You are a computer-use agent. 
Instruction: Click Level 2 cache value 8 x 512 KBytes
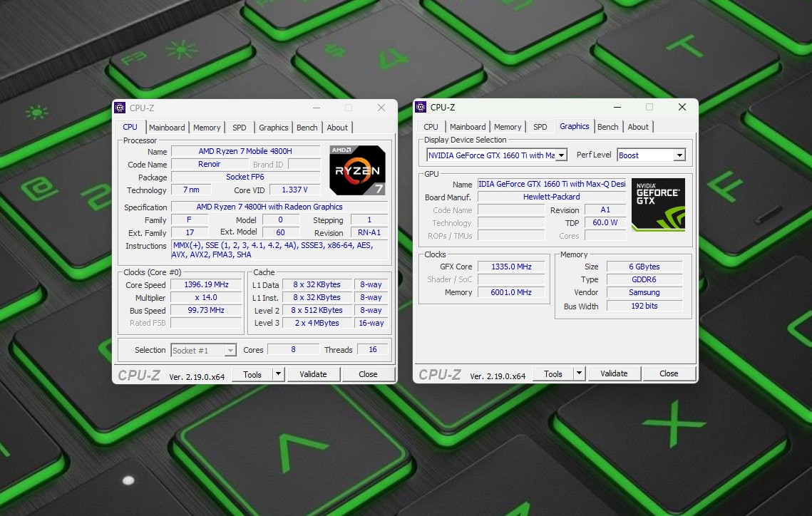coord(317,310)
